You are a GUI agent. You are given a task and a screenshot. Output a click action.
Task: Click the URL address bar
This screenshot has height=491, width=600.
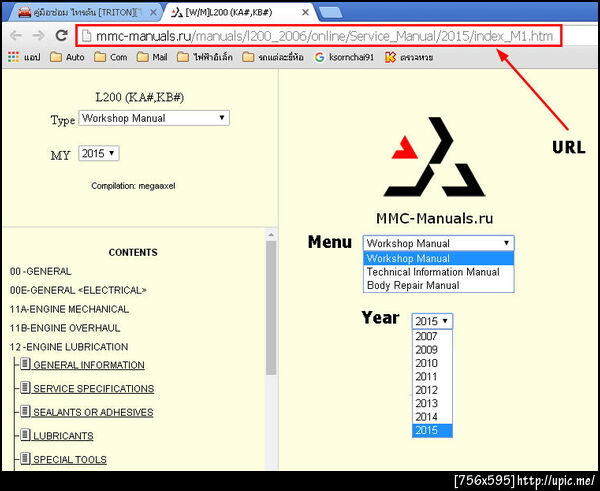coord(319,36)
